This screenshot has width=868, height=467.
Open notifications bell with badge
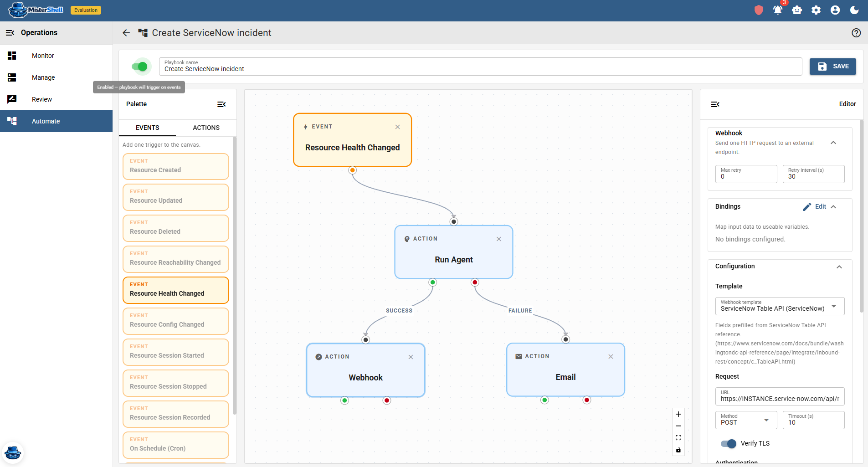tap(778, 10)
